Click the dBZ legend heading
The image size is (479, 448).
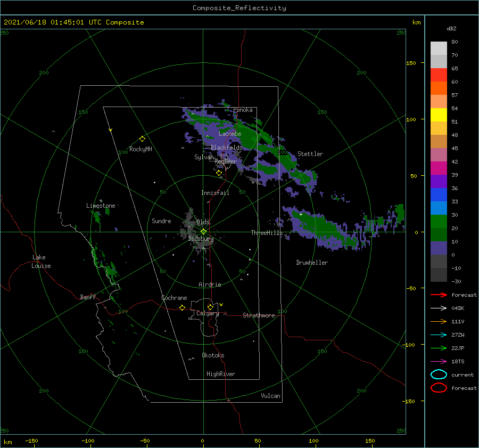point(451,28)
